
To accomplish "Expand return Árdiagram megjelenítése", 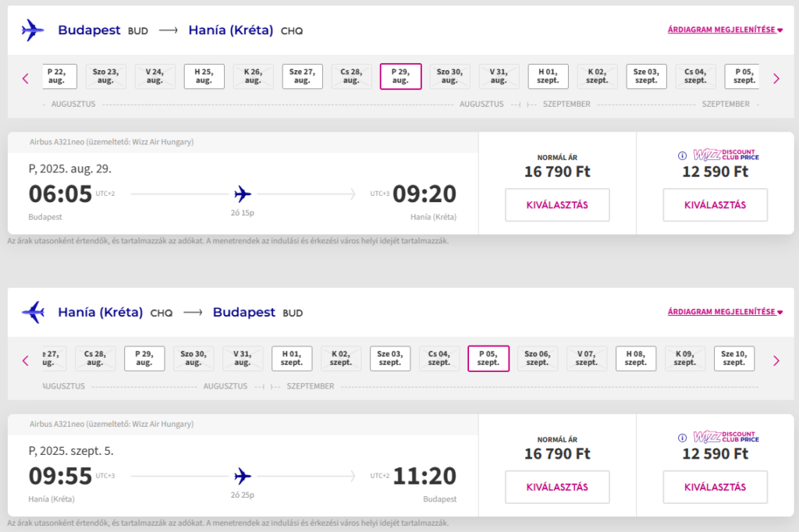I will point(725,313).
